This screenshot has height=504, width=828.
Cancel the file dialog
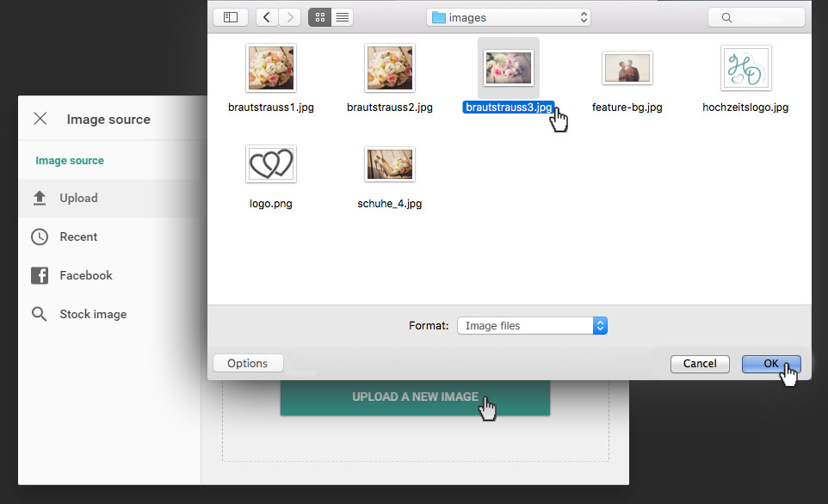(x=700, y=364)
